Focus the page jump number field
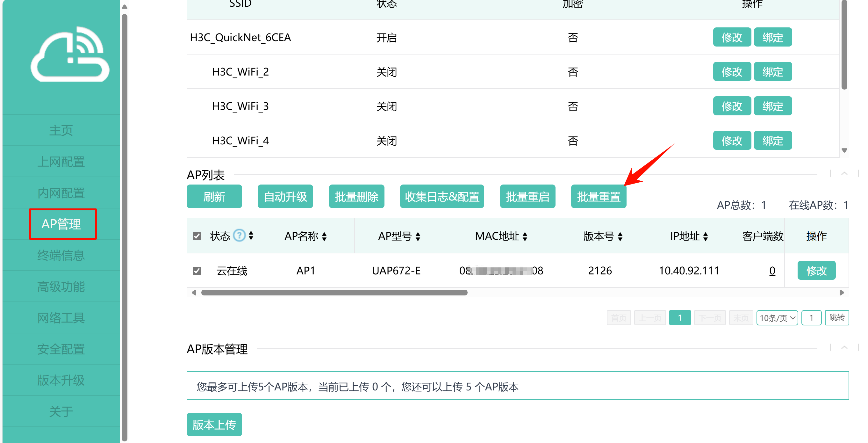868x443 pixels. pyautogui.click(x=811, y=317)
